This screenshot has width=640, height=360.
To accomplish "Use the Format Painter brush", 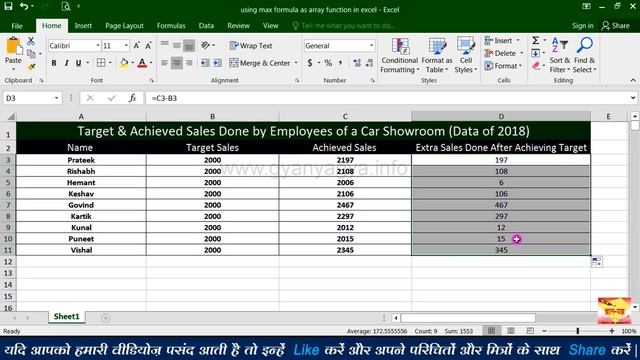I will 31,67.
